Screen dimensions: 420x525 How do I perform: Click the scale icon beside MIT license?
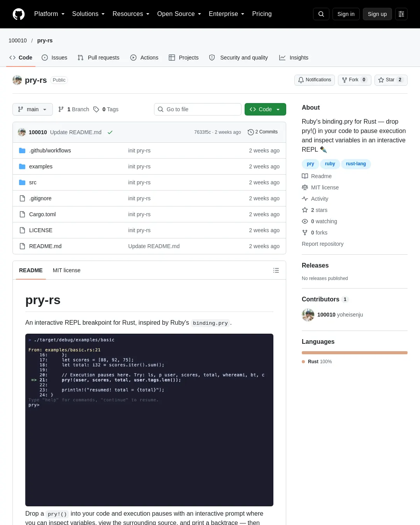[305, 187]
